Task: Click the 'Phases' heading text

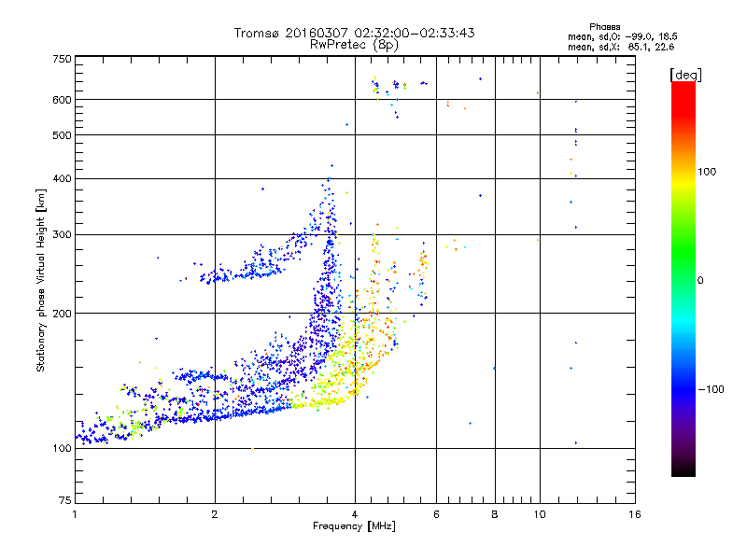Action: click(604, 27)
